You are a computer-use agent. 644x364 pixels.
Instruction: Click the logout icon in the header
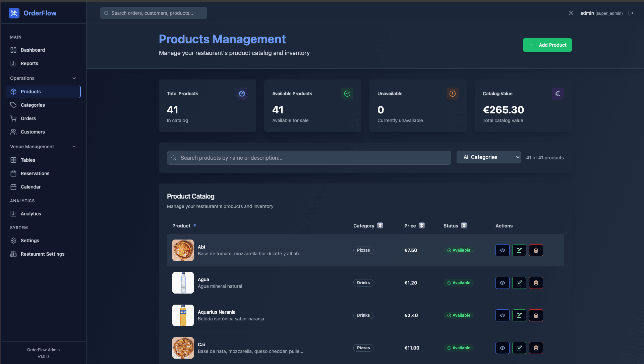pyautogui.click(x=631, y=13)
